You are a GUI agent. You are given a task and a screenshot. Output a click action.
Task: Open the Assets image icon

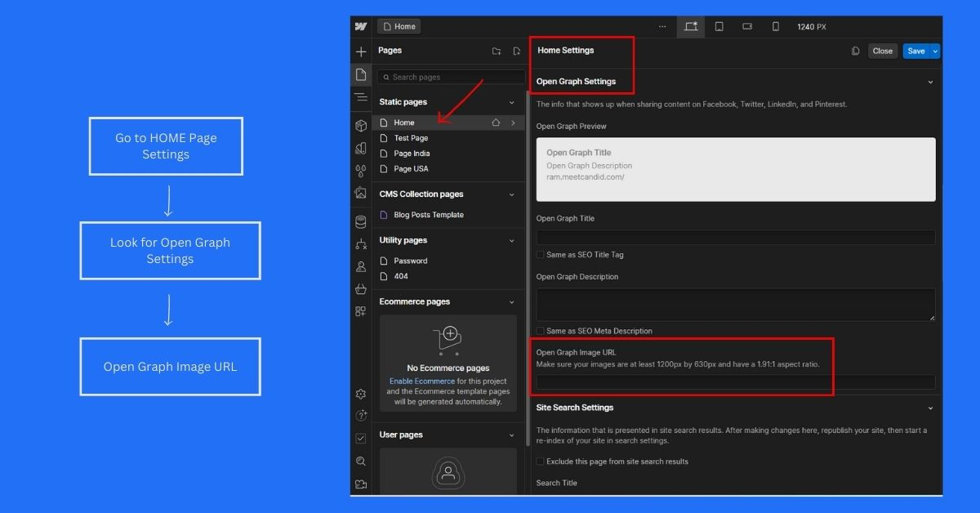(x=361, y=193)
